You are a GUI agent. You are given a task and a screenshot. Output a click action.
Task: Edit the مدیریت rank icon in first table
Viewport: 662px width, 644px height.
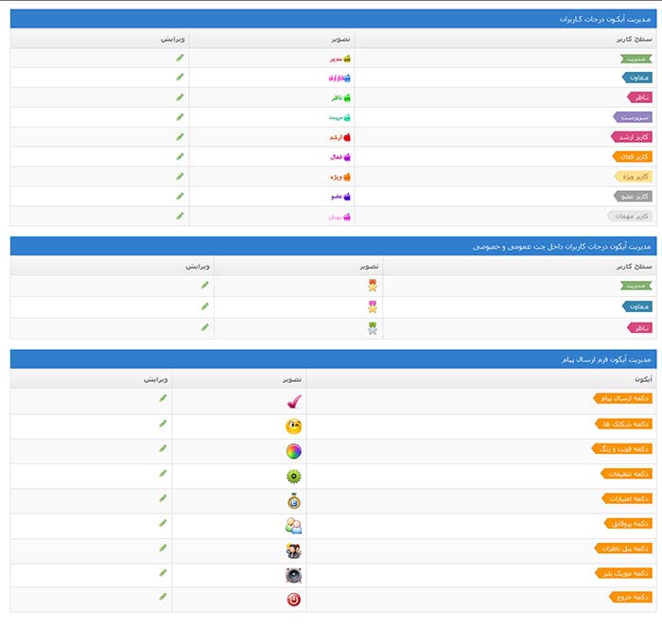(x=180, y=58)
